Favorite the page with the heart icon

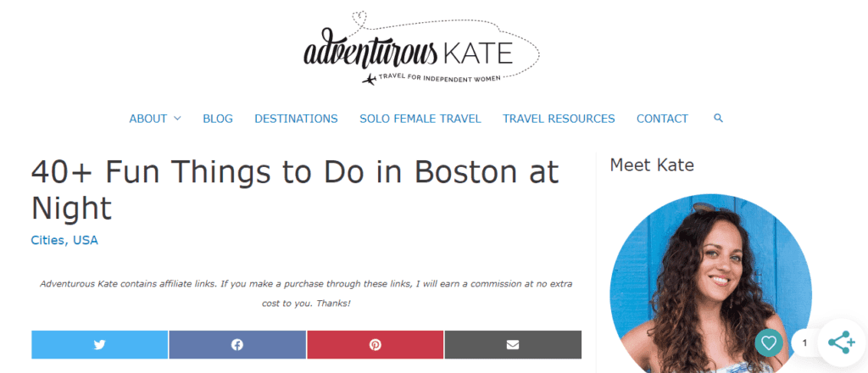pyautogui.click(x=769, y=343)
